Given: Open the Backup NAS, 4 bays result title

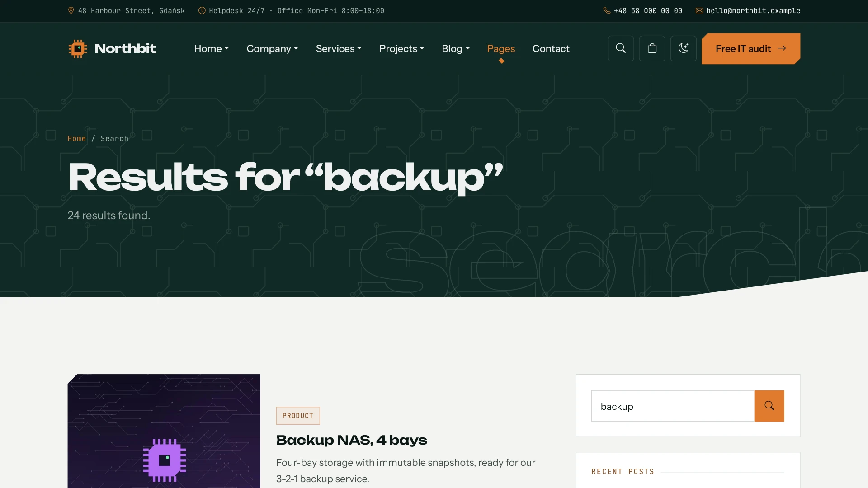Looking at the screenshot, I should 351,440.
